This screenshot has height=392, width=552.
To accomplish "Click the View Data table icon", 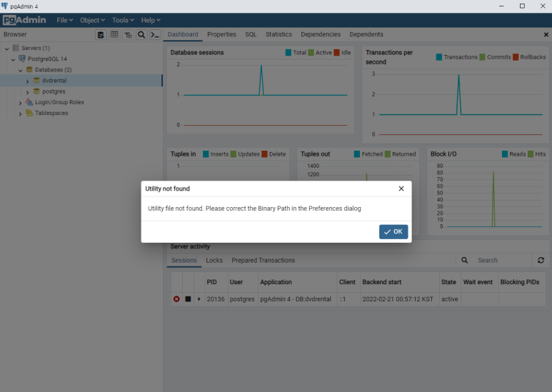I will pyautogui.click(x=114, y=34).
